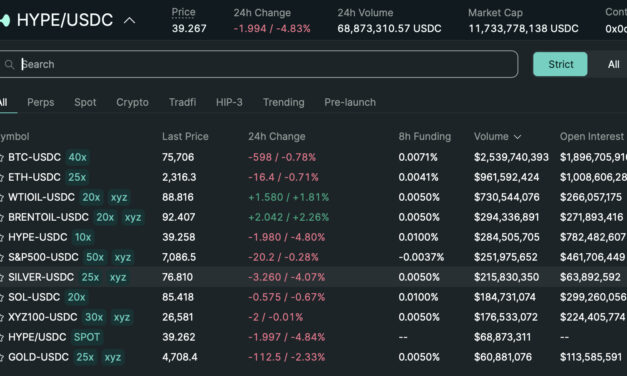Switch to the All filter button beside Strict
Viewport: 627px width, 376px height.
coord(613,64)
